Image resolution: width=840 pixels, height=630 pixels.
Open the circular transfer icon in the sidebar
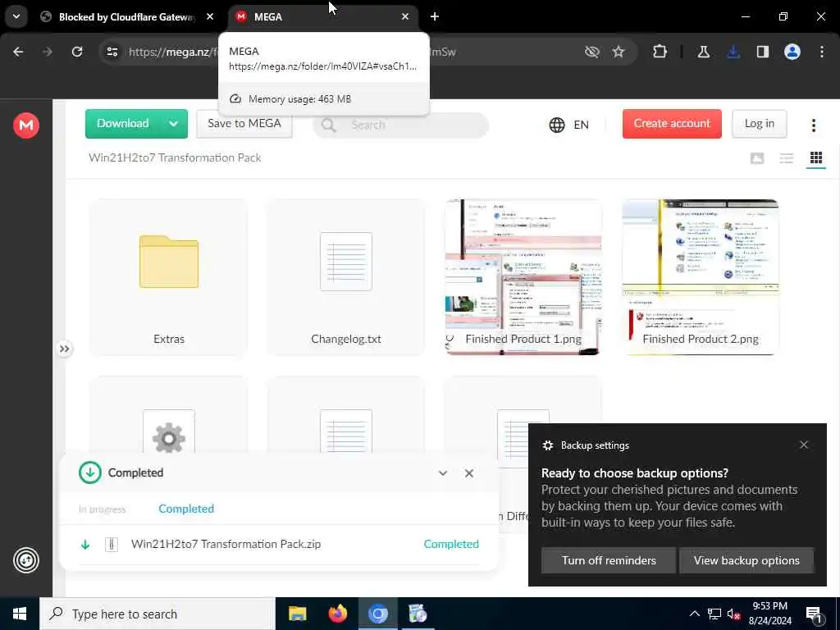[x=26, y=560]
